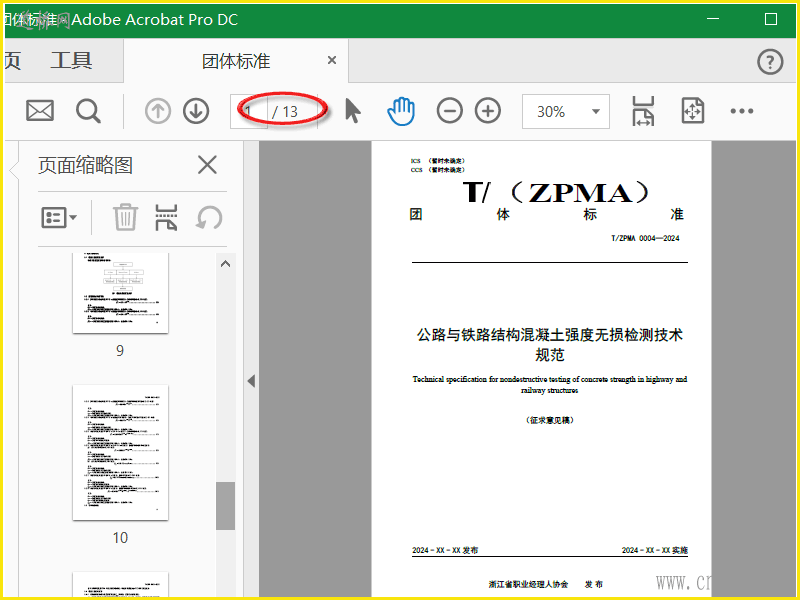Screen dimensions: 800x600
Task: Click thumbnail scrollbar up arrow
Action: tap(225, 264)
